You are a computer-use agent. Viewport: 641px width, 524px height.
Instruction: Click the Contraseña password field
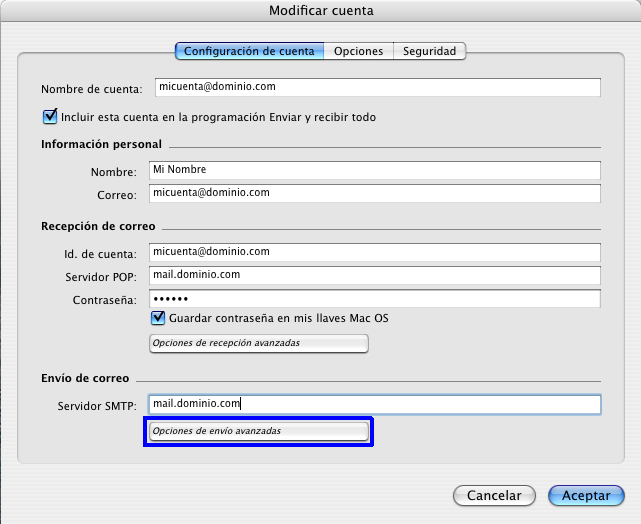(x=374, y=299)
